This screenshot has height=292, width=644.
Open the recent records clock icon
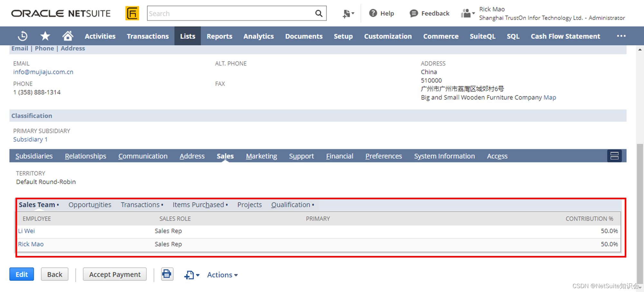pos(22,36)
